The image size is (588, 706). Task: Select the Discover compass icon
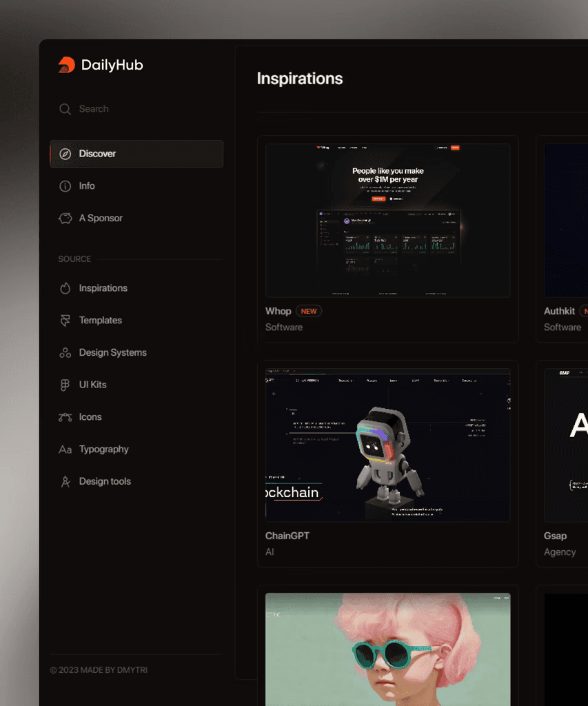click(65, 154)
